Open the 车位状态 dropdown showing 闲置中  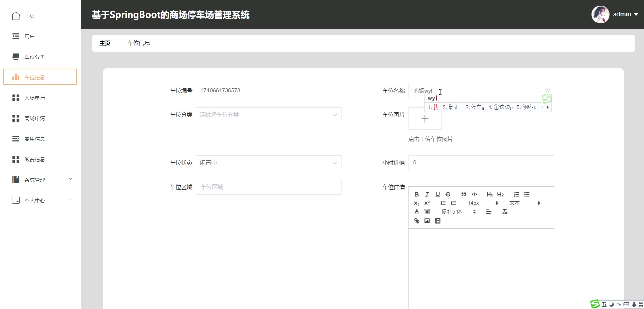[268, 163]
